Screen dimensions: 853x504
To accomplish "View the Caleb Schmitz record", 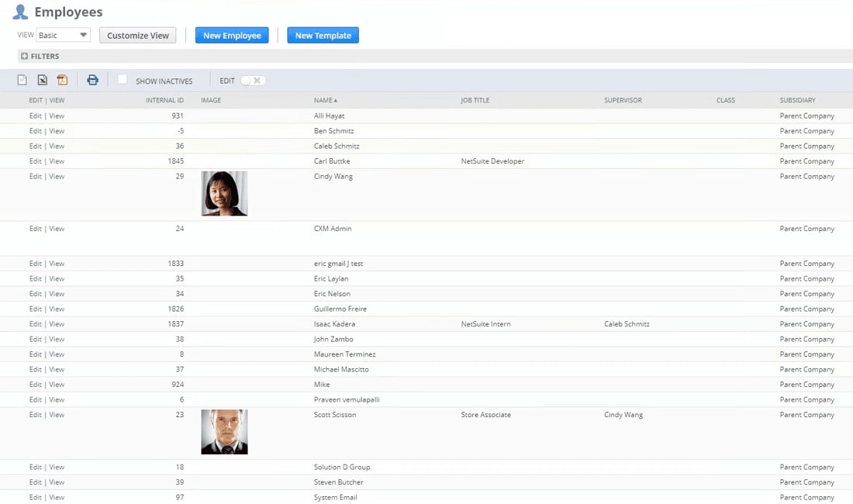I will tap(57, 147).
